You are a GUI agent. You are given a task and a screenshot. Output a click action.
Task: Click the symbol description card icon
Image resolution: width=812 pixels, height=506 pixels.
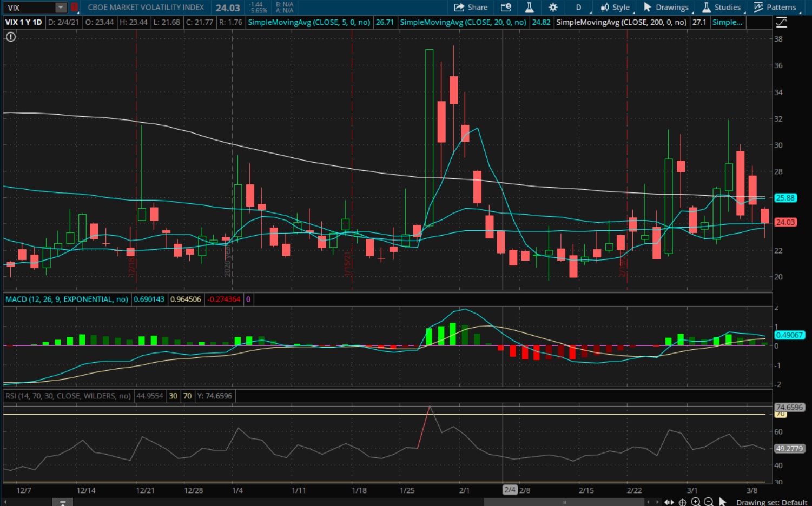coord(506,8)
